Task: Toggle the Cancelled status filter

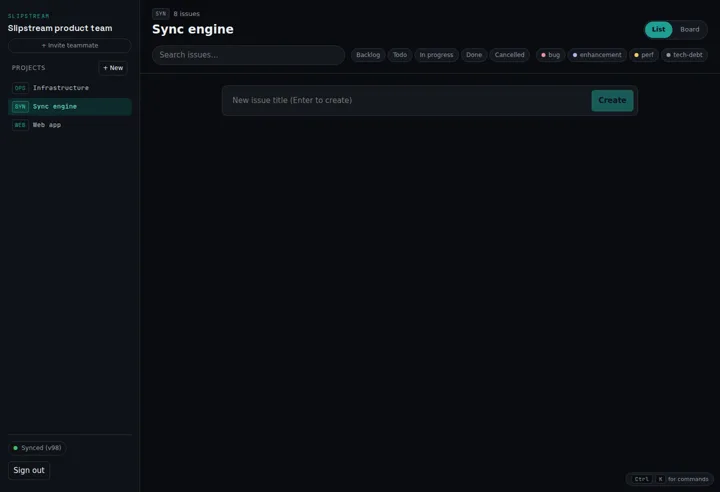Action: coord(509,55)
